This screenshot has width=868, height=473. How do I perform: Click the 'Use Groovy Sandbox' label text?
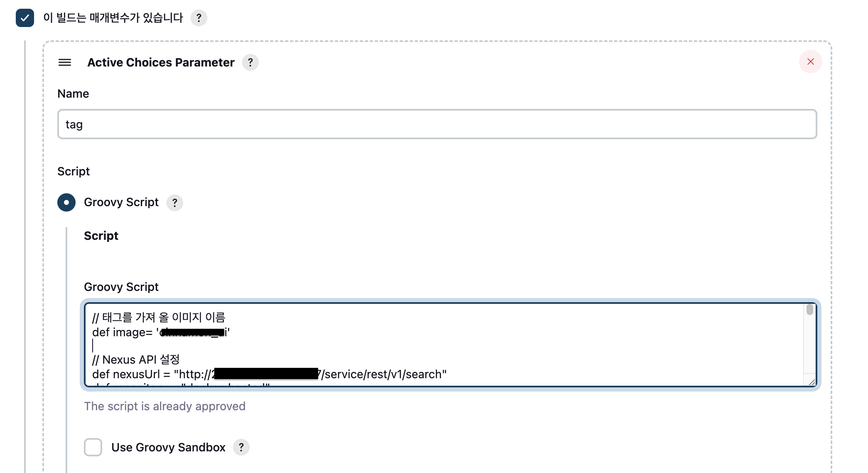click(x=168, y=447)
